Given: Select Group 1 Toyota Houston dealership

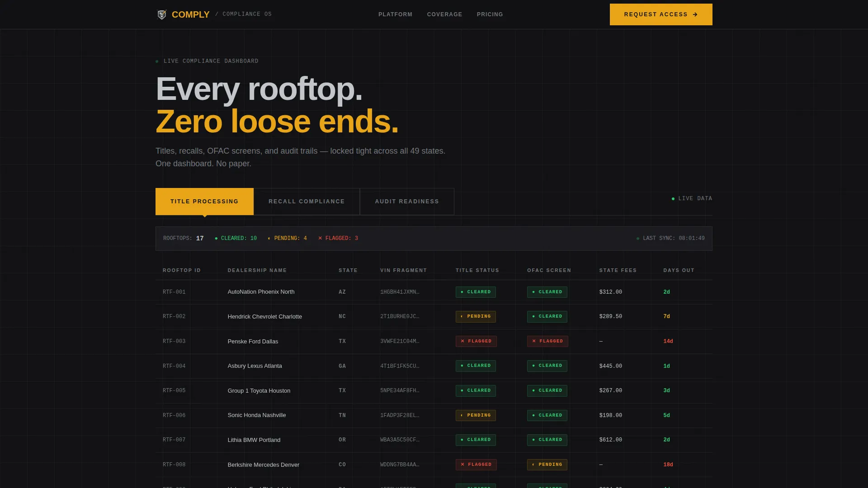Looking at the screenshot, I should (259, 391).
